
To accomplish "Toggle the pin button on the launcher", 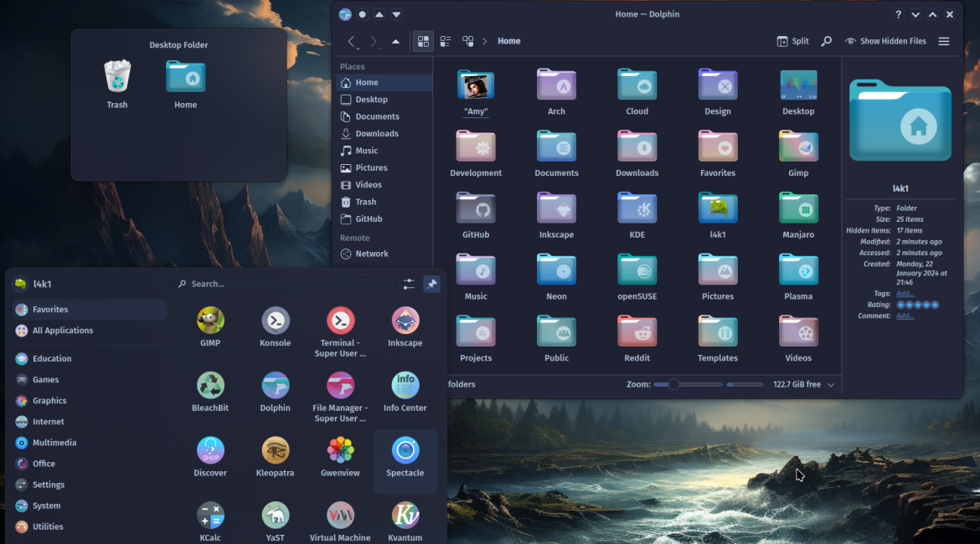I will coord(431,285).
